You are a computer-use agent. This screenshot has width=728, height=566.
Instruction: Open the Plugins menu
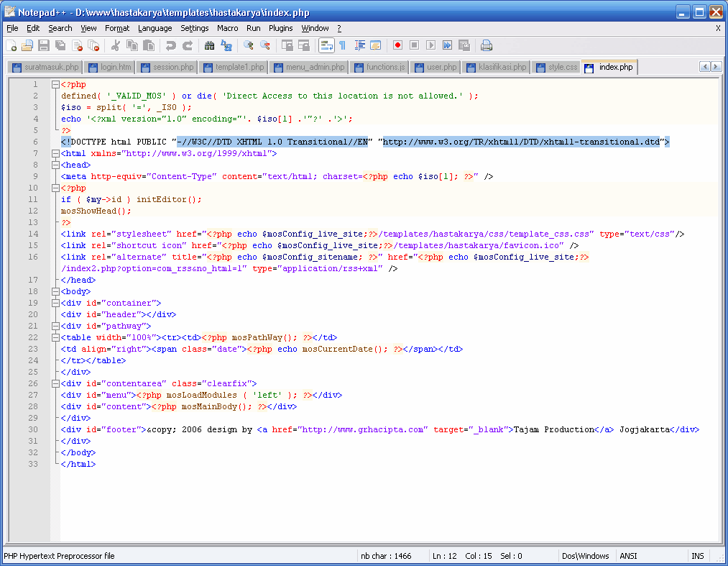coord(281,28)
